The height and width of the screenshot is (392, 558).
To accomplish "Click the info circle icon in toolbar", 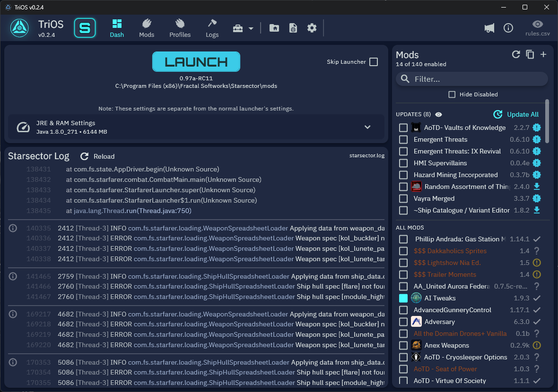I will tap(508, 28).
